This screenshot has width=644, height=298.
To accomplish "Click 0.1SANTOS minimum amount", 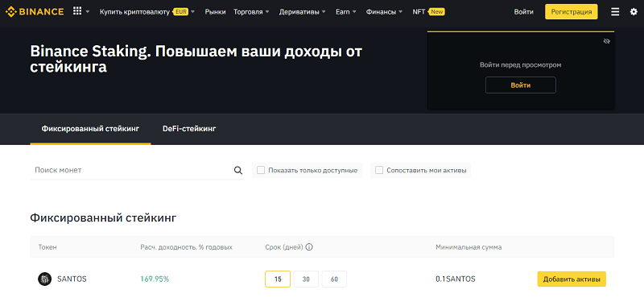I will tap(456, 279).
